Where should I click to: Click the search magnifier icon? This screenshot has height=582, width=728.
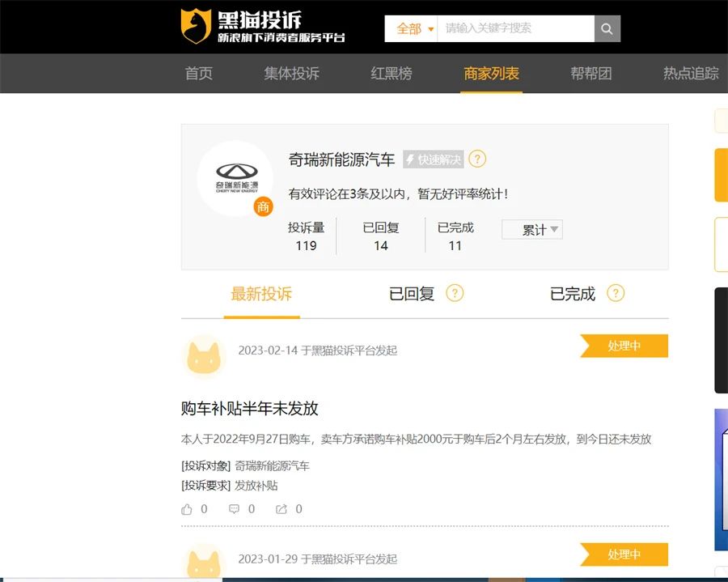607,29
